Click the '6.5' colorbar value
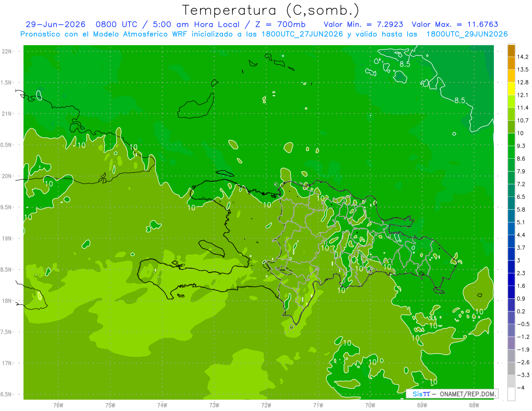Viewport: 532px width, 411px height. (x=521, y=197)
